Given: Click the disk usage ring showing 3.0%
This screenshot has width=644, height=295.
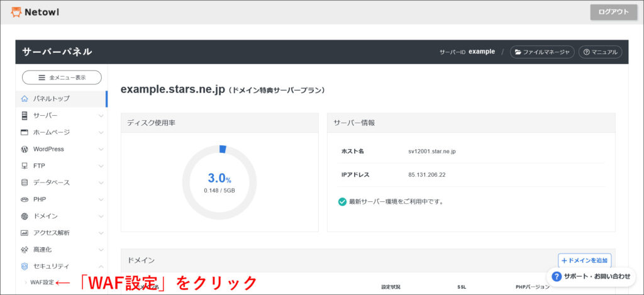Looking at the screenshot, I should (x=219, y=182).
